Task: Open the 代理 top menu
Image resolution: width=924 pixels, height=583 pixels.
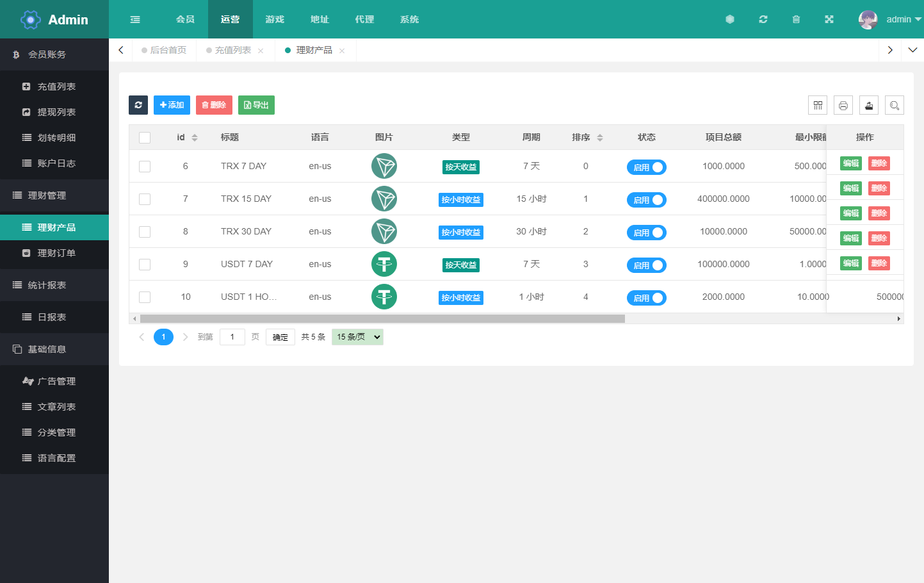Action: pos(365,19)
